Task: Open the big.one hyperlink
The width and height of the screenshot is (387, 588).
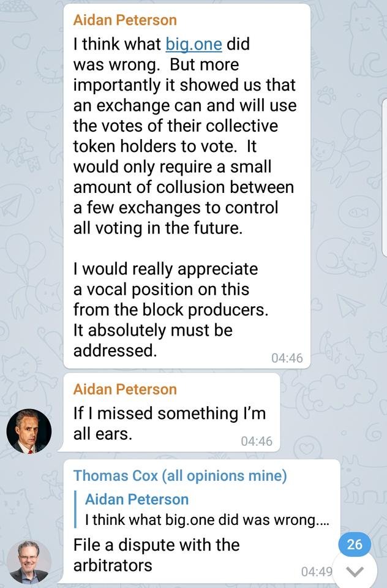Action: (x=193, y=44)
